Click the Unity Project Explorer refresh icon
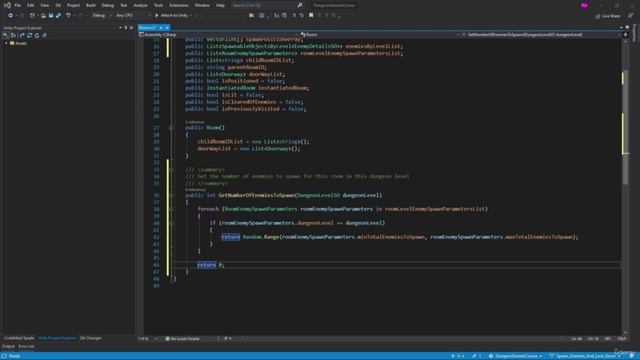The height and width of the screenshot is (360, 640). 37,36
